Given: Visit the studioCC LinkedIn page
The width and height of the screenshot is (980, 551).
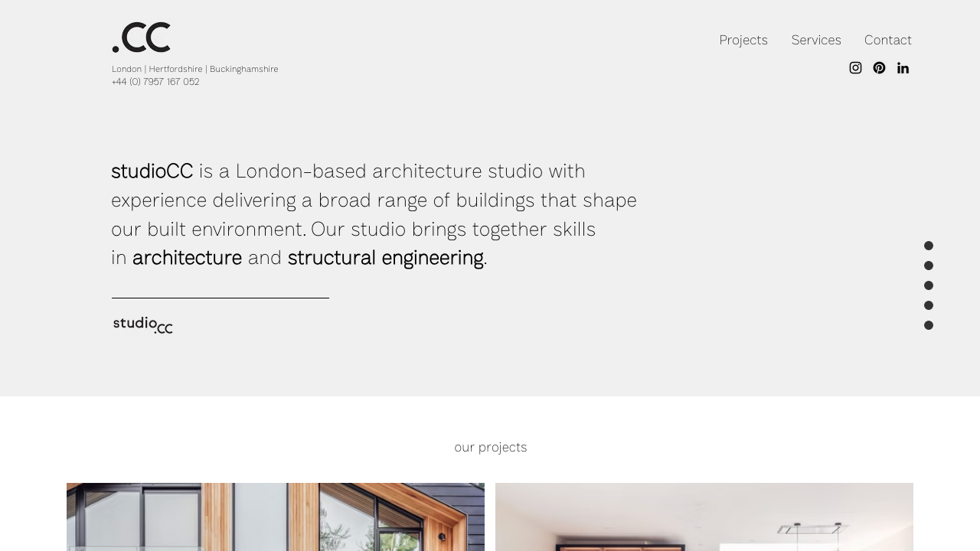Looking at the screenshot, I should click(903, 68).
